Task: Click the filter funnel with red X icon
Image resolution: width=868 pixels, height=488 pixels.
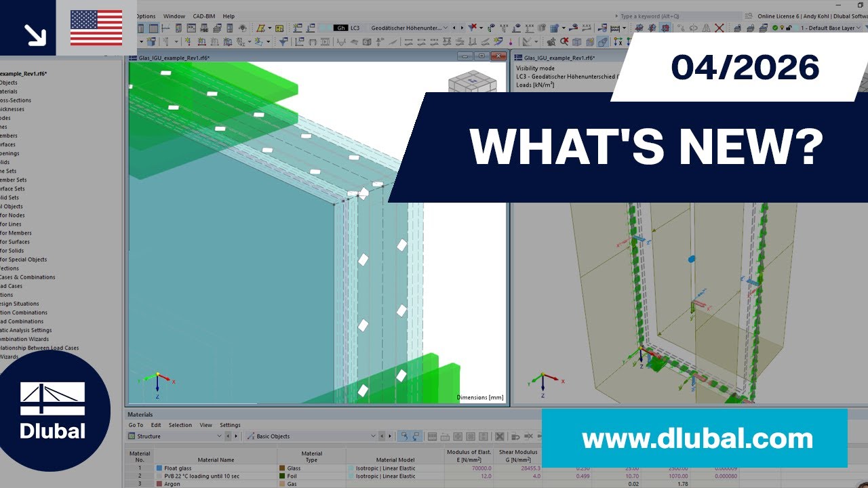Action: coord(473,27)
